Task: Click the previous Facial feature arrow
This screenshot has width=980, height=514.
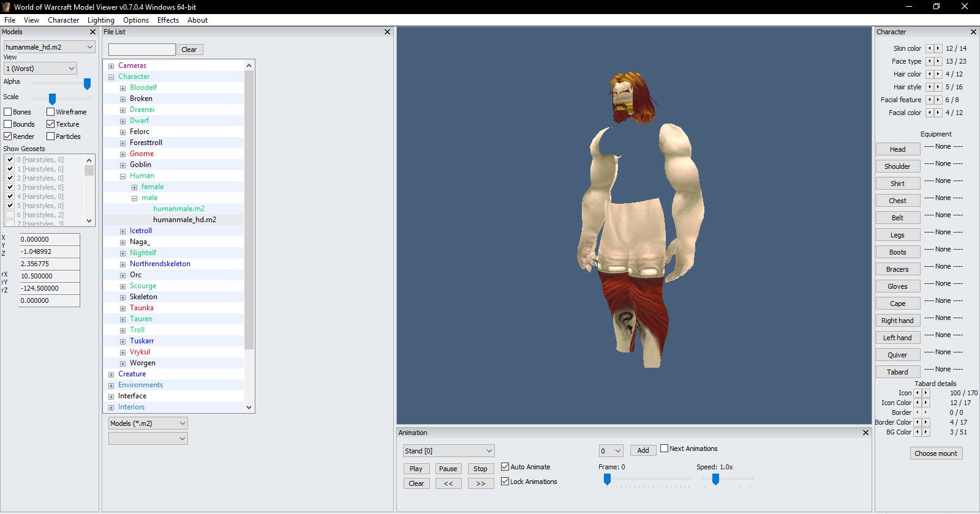Action: (x=929, y=100)
